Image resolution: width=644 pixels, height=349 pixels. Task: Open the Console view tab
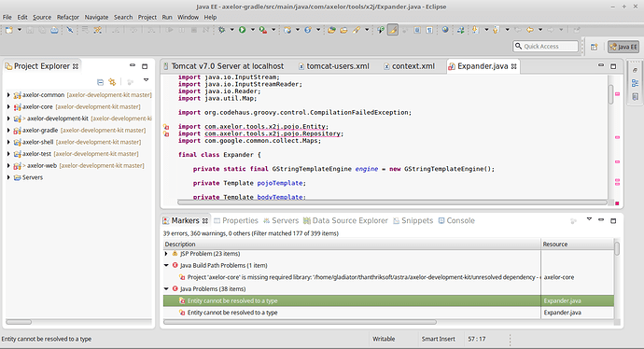point(456,220)
